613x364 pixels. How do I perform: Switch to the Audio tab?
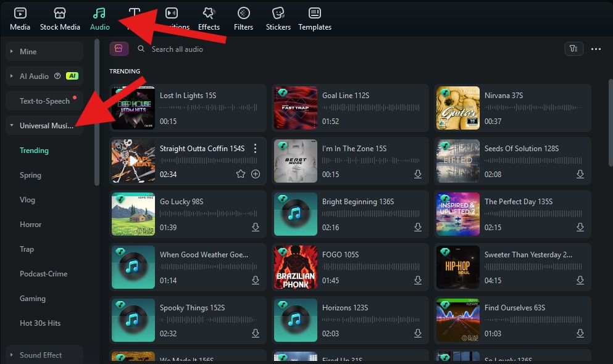coord(99,19)
